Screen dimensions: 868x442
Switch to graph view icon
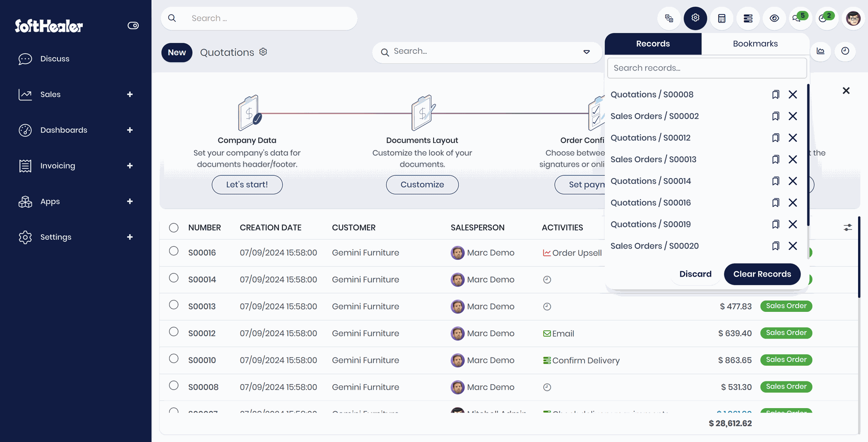[x=820, y=51]
